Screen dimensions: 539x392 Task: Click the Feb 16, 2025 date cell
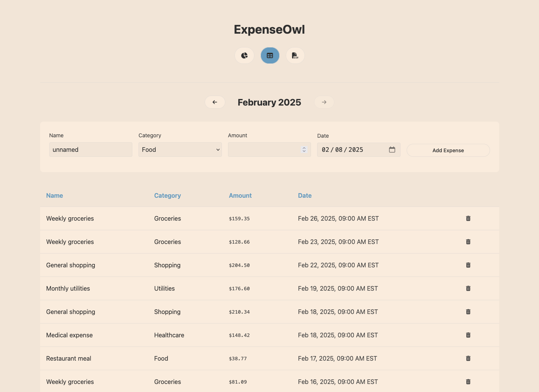338,382
